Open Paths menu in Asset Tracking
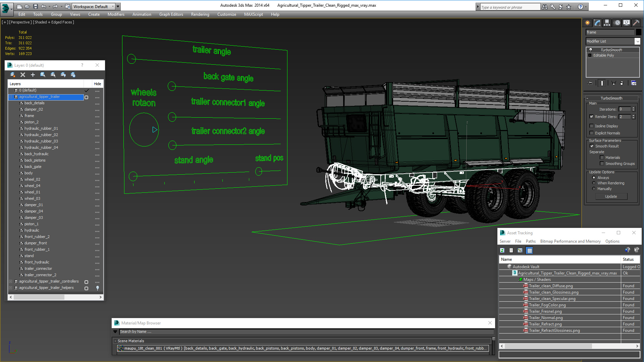Image resolution: width=644 pixels, height=362 pixels. click(x=531, y=241)
